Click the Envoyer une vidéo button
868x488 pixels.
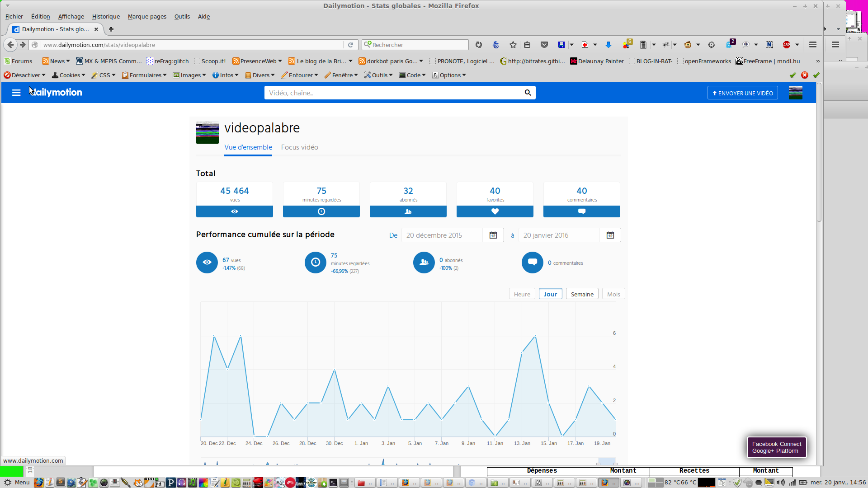[742, 93]
